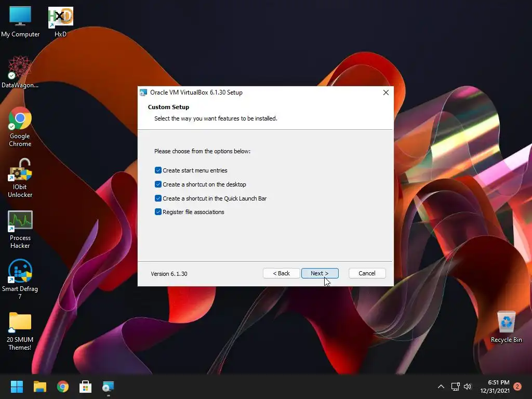The height and width of the screenshot is (399, 532).
Task: Uncheck Create a shortcut on the desktop
Action: [x=158, y=184]
